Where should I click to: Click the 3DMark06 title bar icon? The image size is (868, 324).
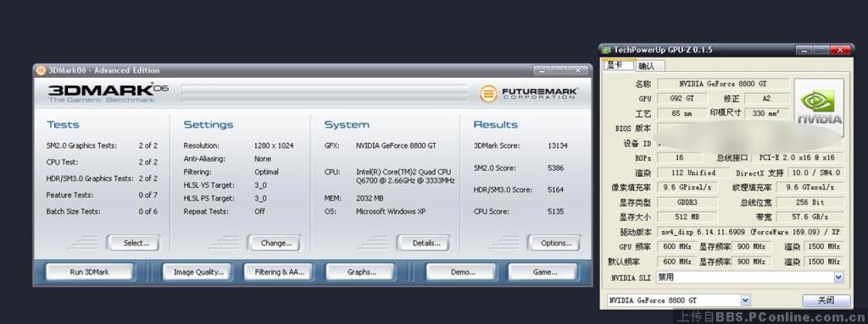(x=41, y=70)
